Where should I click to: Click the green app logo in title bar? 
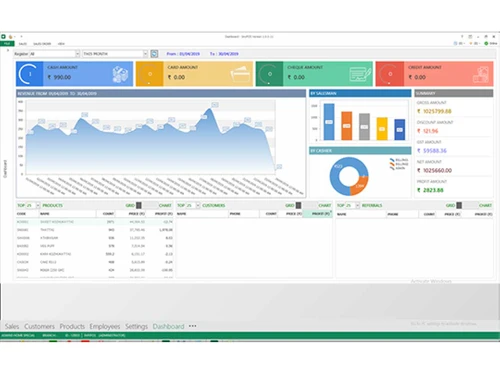click(3, 36)
